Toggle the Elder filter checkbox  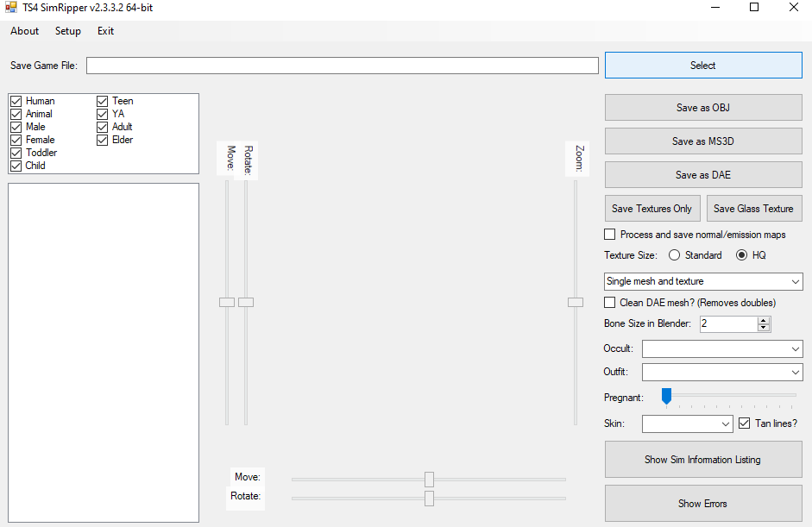[x=103, y=140]
